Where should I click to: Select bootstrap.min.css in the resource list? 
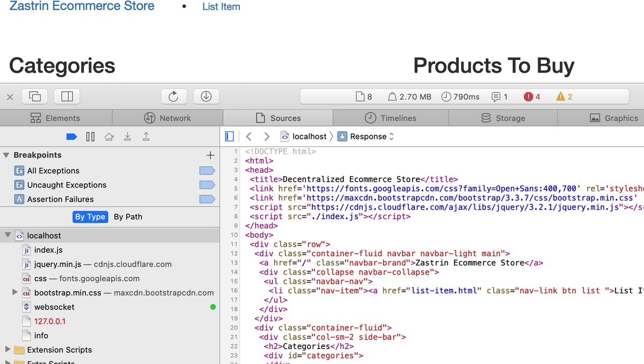(x=109, y=293)
